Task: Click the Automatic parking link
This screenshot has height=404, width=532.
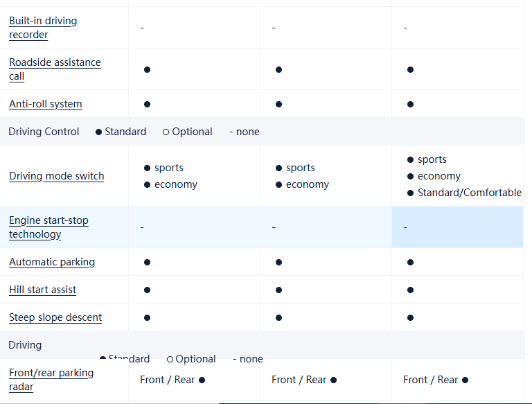Action: click(x=52, y=262)
